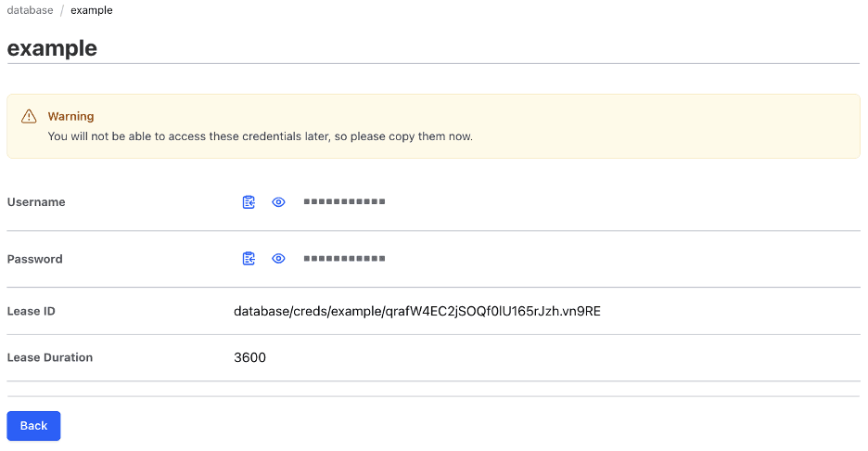Click the Lease ID label
Image resolution: width=868 pixels, height=451 pixels.
(x=32, y=311)
